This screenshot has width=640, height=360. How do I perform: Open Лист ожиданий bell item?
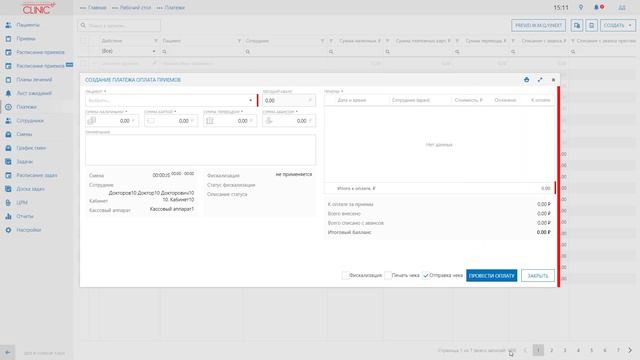pyautogui.click(x=34, y=93)
